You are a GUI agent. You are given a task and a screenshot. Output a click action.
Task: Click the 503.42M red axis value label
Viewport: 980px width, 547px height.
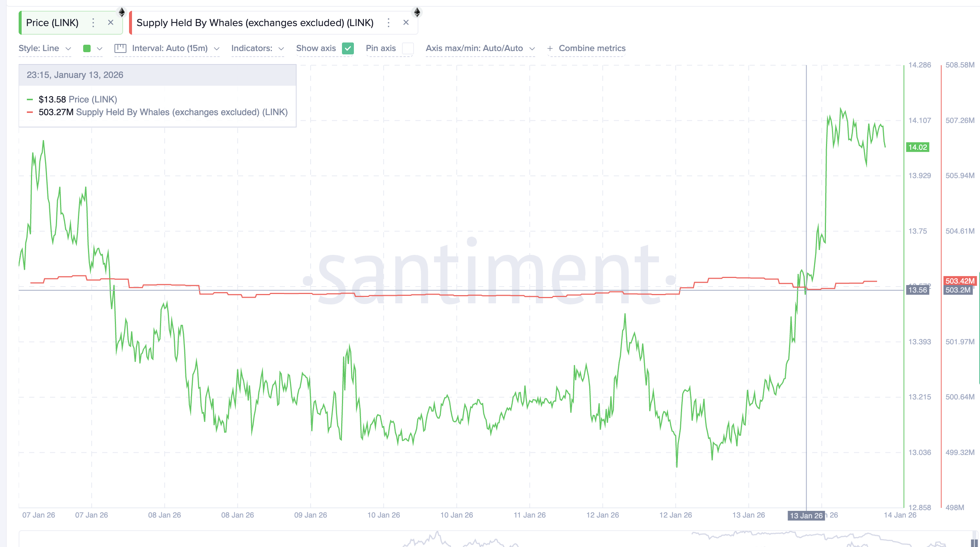[x=959, y=281]
